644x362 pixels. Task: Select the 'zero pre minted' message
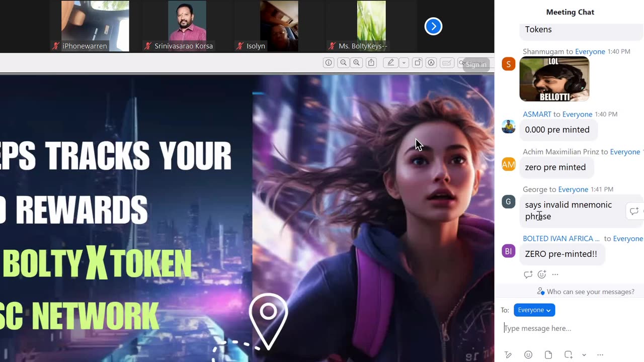[555, 167]
